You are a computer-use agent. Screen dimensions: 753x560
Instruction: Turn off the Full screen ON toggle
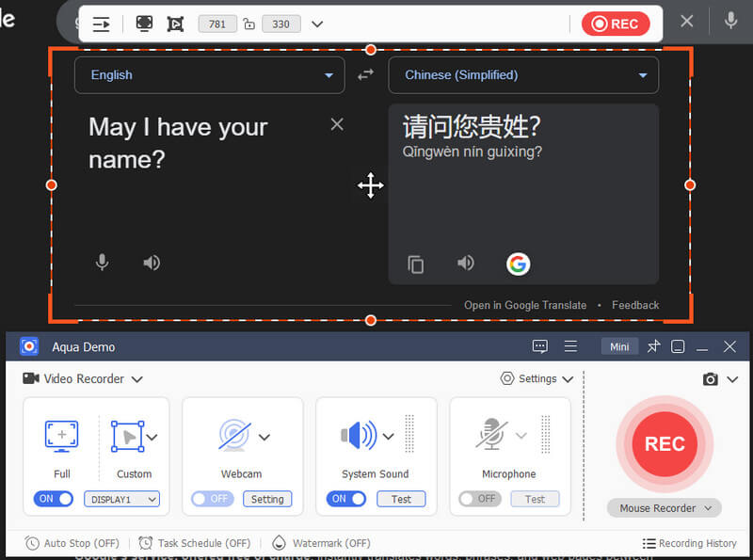point(55,499)
